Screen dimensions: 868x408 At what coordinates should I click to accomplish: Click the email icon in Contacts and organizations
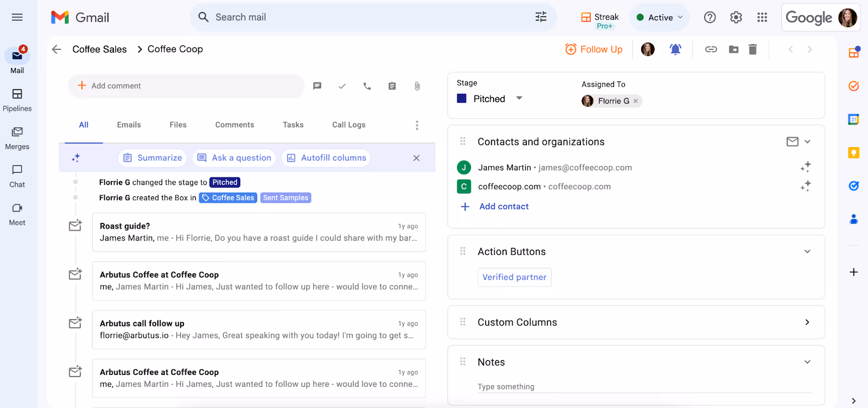793,142
